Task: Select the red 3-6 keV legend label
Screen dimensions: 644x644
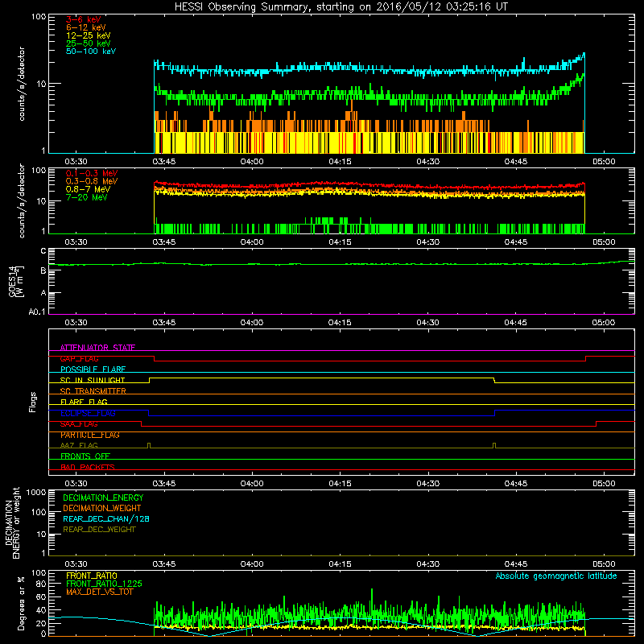Action: (84, 19)
